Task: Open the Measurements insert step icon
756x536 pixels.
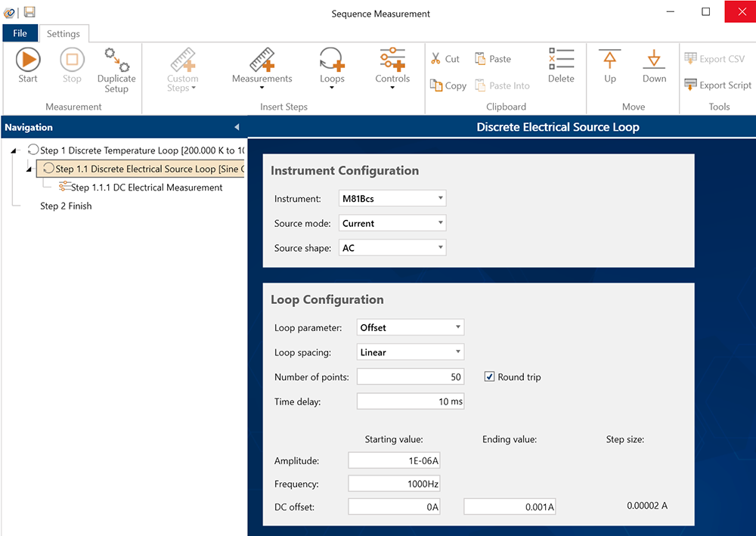Action: [x=262, y=60]
